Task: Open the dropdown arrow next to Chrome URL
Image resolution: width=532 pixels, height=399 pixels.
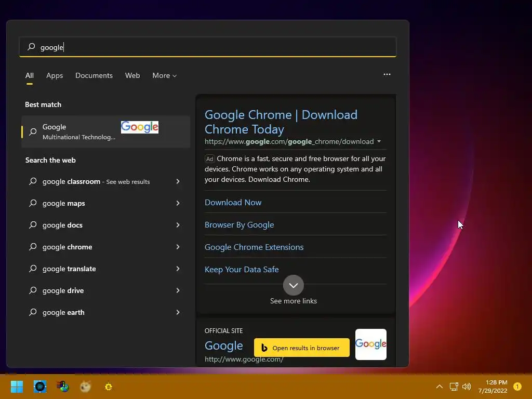Action: (379, 141)
